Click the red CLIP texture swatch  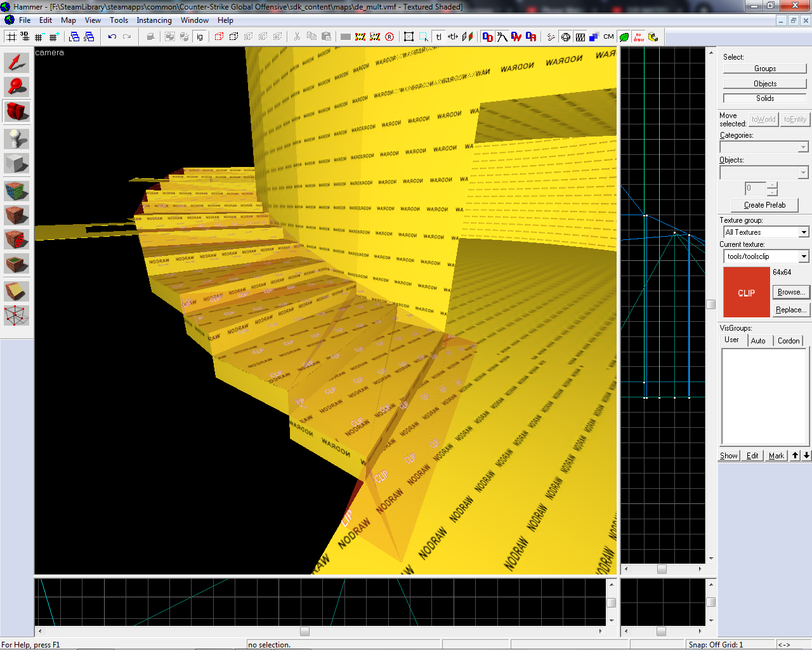pyautogui.click(x=746, y=292)
